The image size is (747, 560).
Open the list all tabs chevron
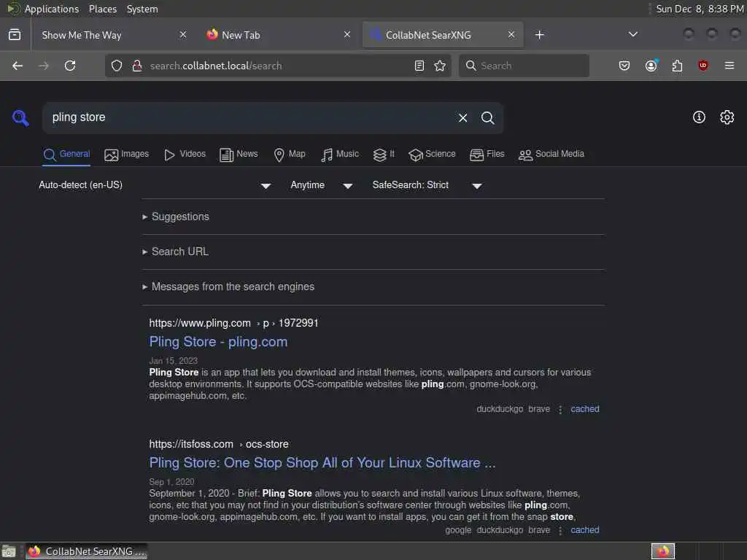coord(633,34)
